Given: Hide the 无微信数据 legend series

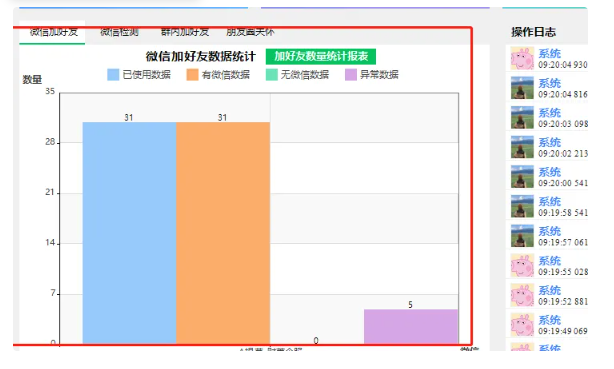Looking at the screenshot, I should pyautogui.click(x=297, y=74).
